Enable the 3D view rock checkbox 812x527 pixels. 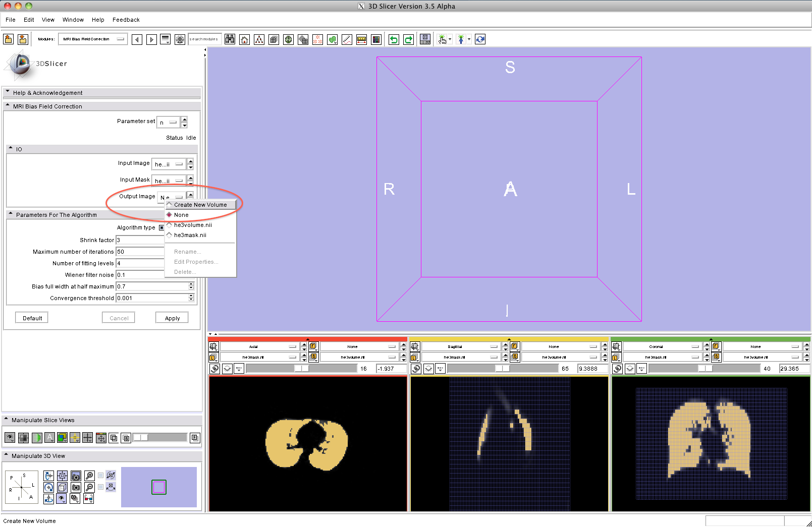pos(101,487)
